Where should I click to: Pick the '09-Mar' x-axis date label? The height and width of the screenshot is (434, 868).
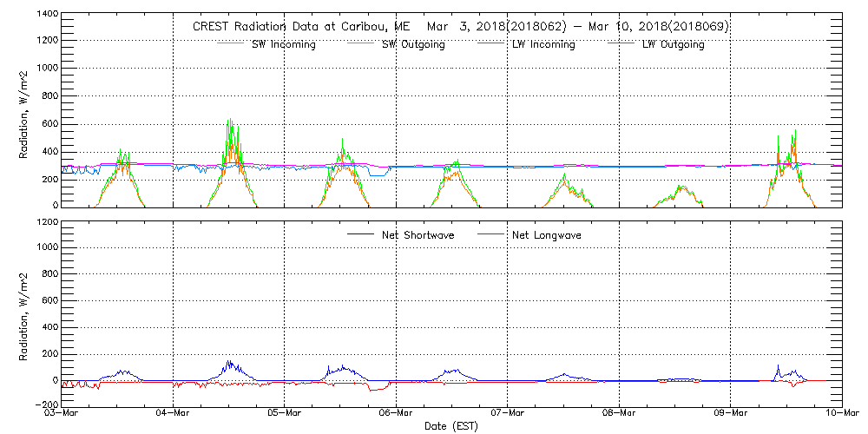(731, 413)
